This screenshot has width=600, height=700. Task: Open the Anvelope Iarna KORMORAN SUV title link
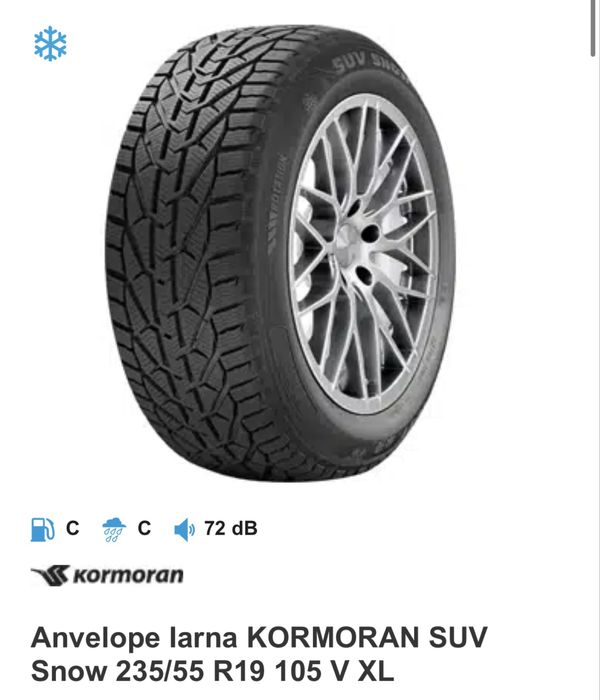(x=259, y=654)
